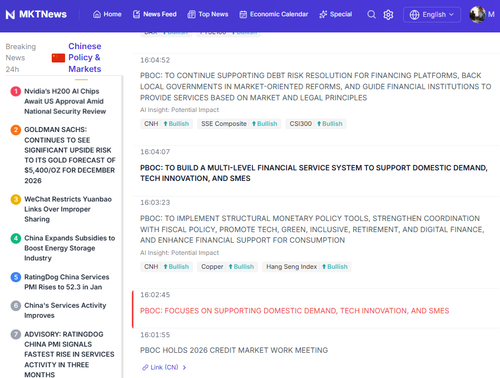Open the English language dropdown

(432, 15)
